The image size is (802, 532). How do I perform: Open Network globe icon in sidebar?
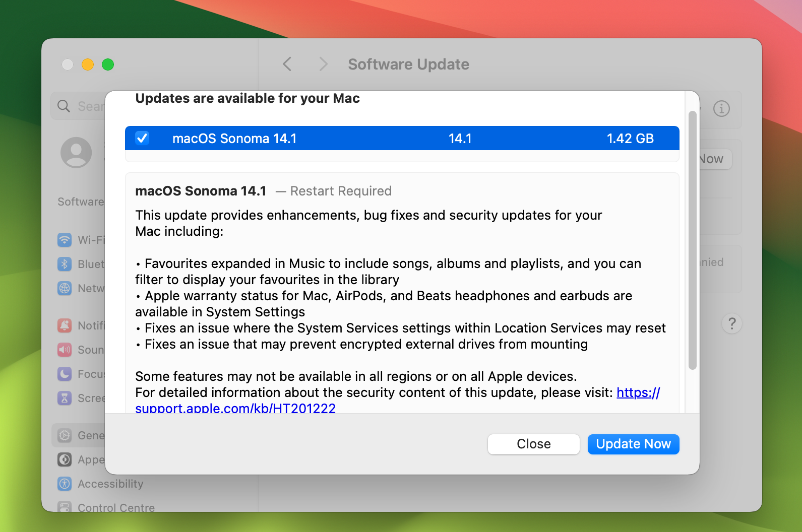[x=65, y=288]
